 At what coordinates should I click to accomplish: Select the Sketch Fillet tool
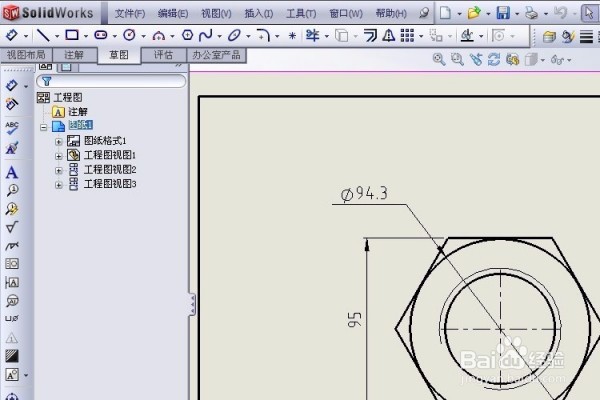pos(264,36)
